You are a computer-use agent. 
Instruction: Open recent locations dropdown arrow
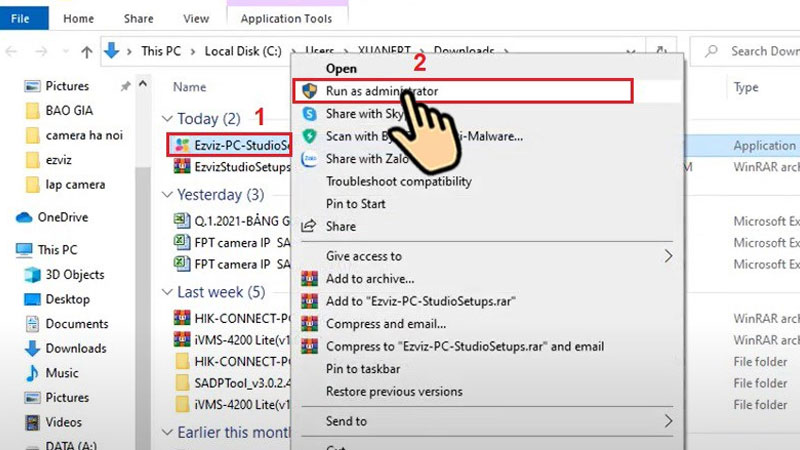pos(65,52)
